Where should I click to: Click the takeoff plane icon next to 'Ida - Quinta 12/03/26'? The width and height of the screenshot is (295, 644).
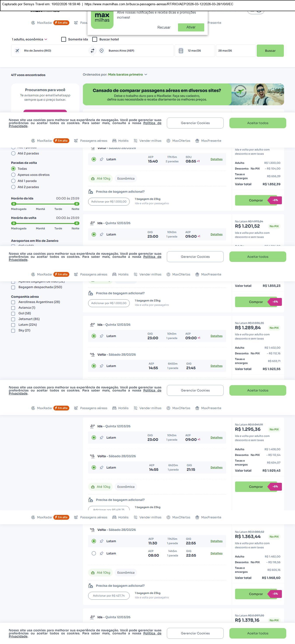92,223
